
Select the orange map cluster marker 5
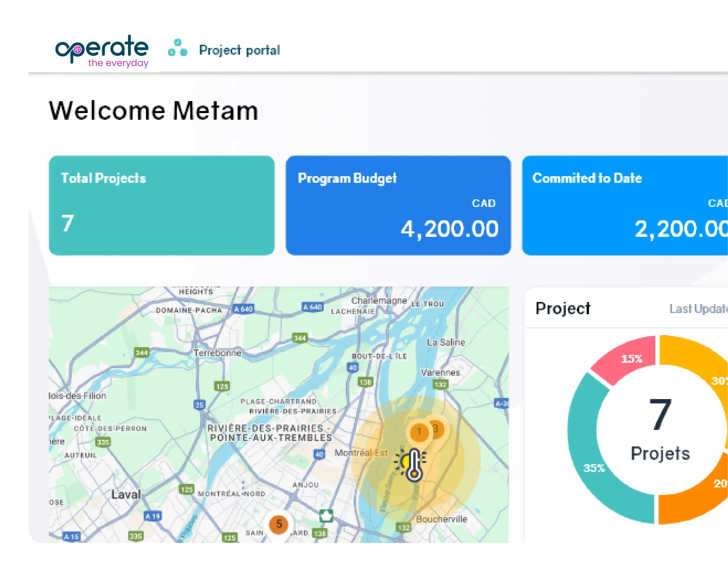pos(279,524)
